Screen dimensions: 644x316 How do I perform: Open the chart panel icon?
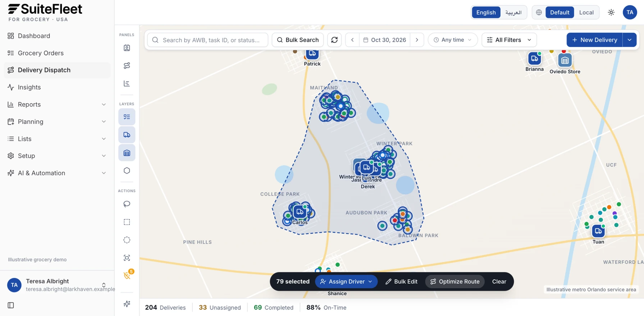coord(127,83)
